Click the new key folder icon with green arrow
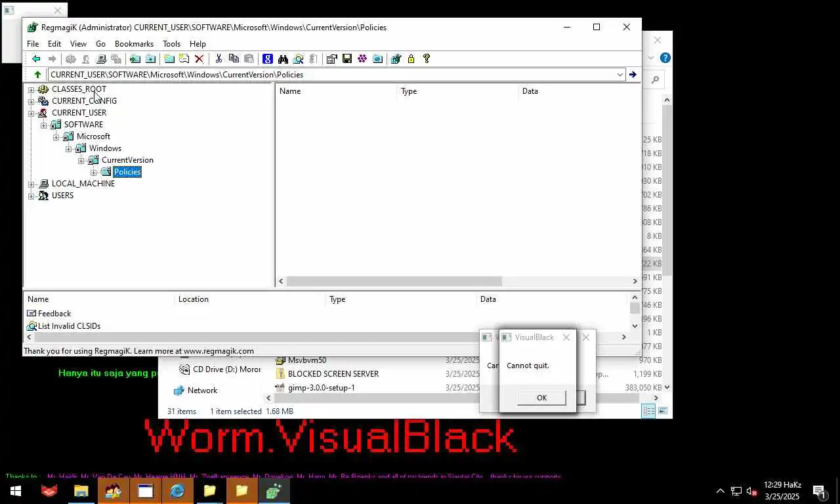Image resolution: width=840 pixels, height=504 pixels. (x=135, y=59)
